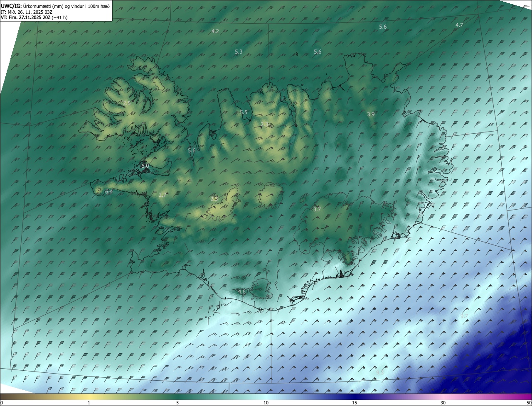Select the 4.6 value on the south coast
This screenshot has height=406, width=532.
242,292
